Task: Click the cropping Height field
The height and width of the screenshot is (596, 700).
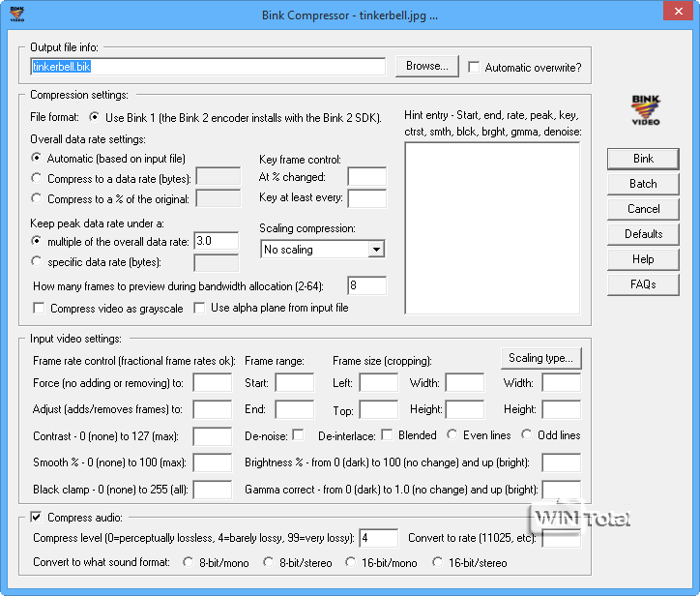Action: click(465, 409)
